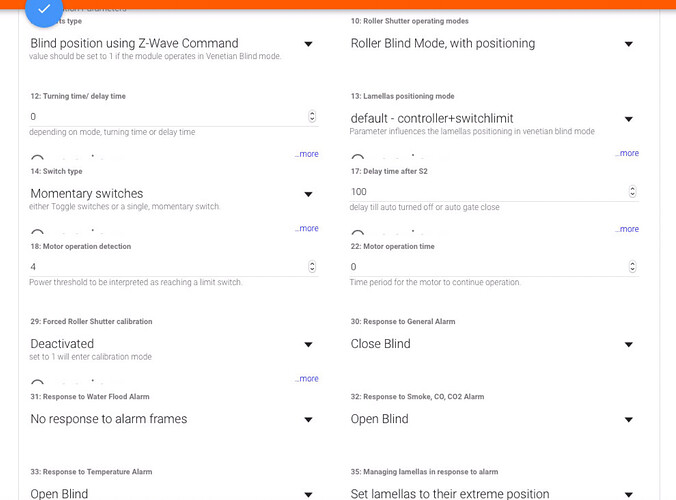Screen dimensions: 676x500
Task: Adjust Delay time after S2 stepper arrows
Action: pos(632,191)
